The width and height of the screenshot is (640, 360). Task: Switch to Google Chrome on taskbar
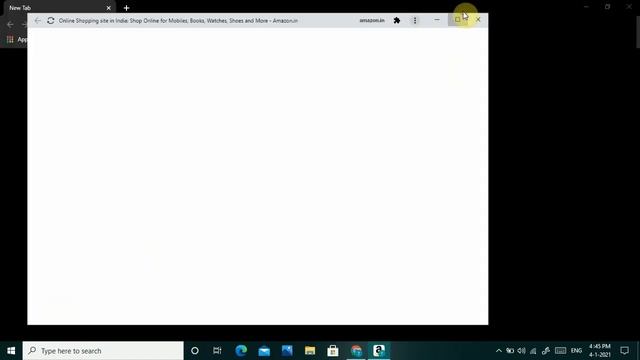point(356,351)
